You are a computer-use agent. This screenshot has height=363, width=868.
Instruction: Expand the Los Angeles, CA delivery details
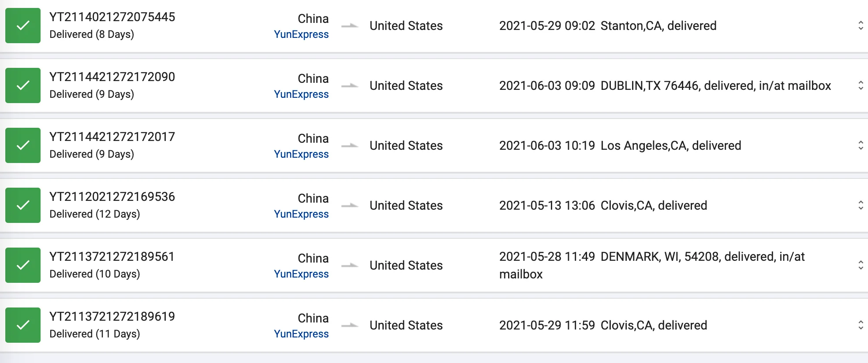coord(861,145)
